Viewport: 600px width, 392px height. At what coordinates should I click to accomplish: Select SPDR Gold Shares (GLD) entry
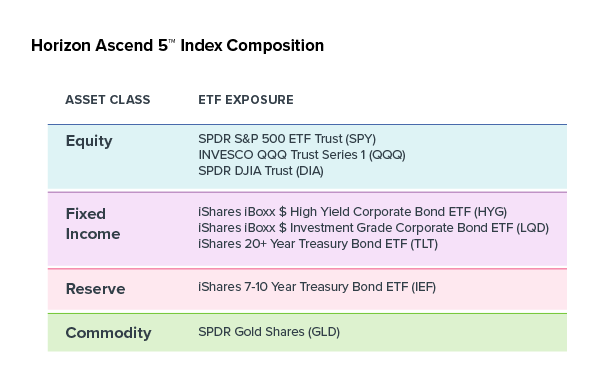(x=269, y=332)
